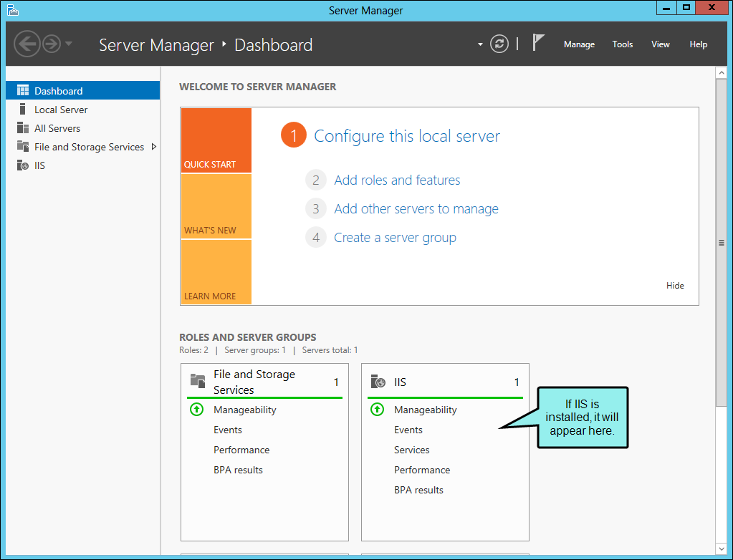Screen dimensions: 733x560
Task: Hide the welcome tile
Action: click(675, 286)
